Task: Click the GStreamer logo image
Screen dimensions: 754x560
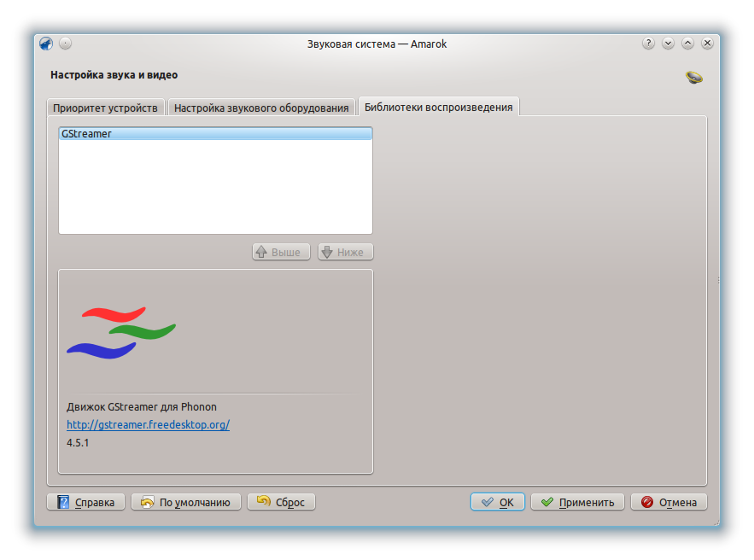Action: 121,333
